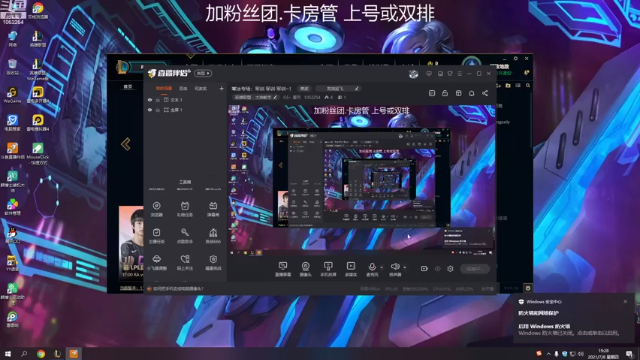This screenshot has width=640, height=360.
Task: Click the start broadcast button
Action: pos(475,269)
